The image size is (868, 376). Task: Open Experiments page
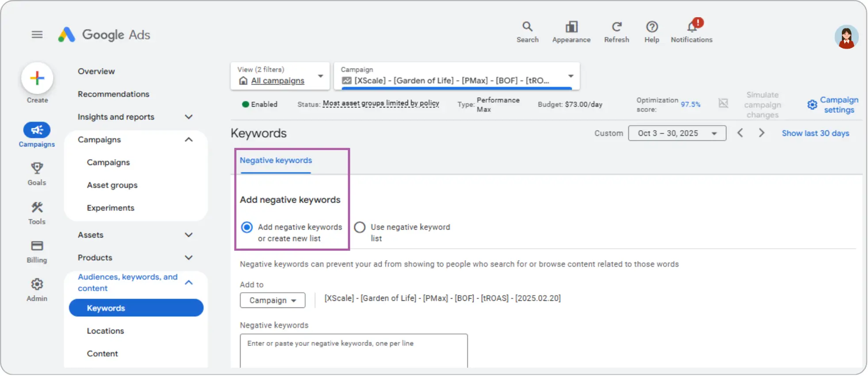coord(111,208)
